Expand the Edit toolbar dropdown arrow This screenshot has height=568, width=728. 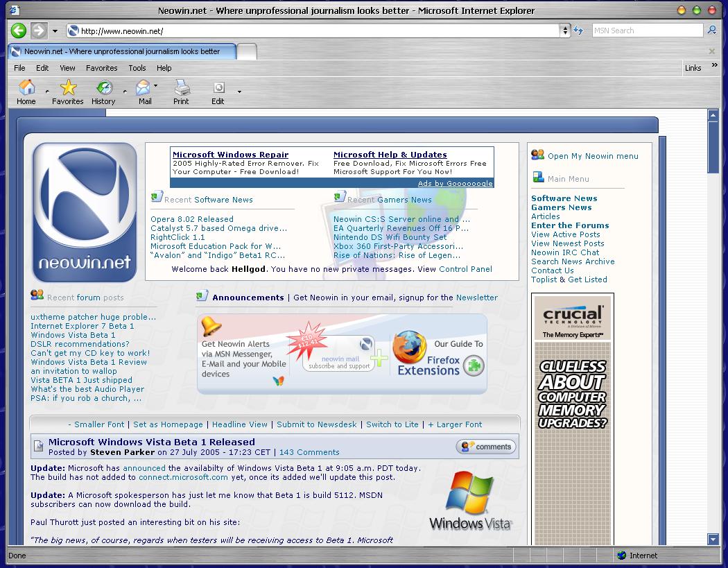click(x=240, y=92)
